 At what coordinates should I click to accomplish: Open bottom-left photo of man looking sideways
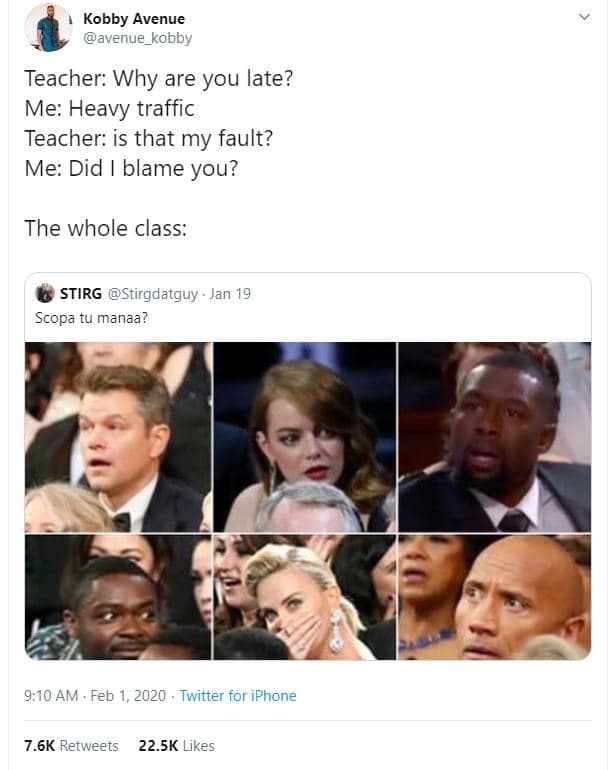pyautogui.click(x=118, y=597)
